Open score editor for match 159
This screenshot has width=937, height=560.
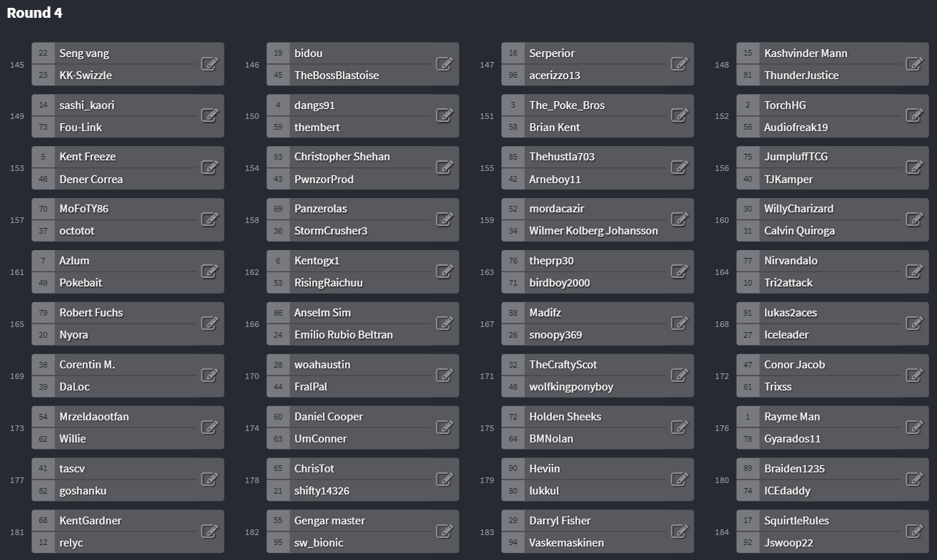(680, 219)
